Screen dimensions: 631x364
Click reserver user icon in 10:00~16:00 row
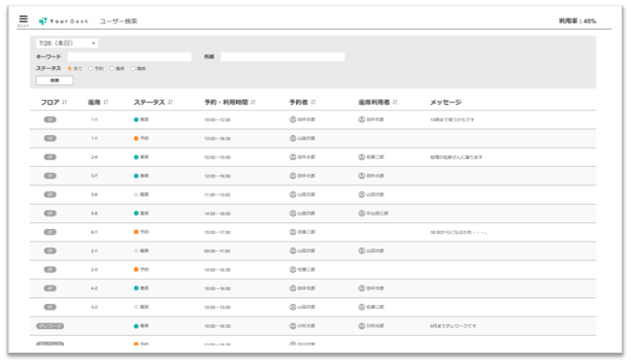click(293, 288)
